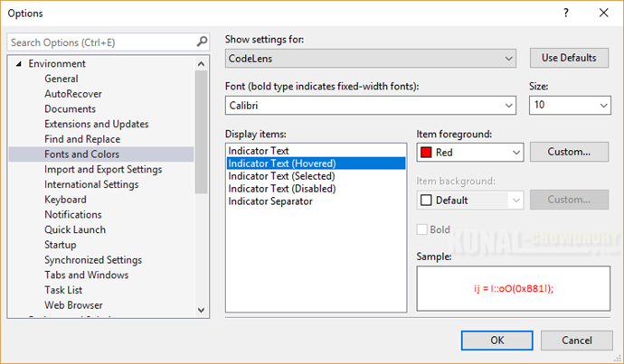624x364 pixels.
Task: Select Keyboard in the options tree
Action: [x=65, y=200]
